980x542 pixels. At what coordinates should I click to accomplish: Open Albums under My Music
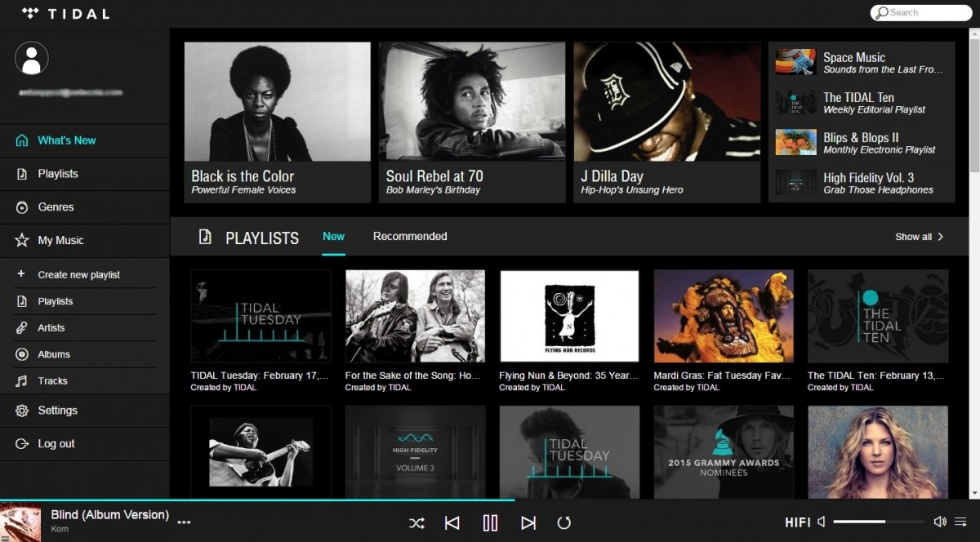(x=85, y=354)
